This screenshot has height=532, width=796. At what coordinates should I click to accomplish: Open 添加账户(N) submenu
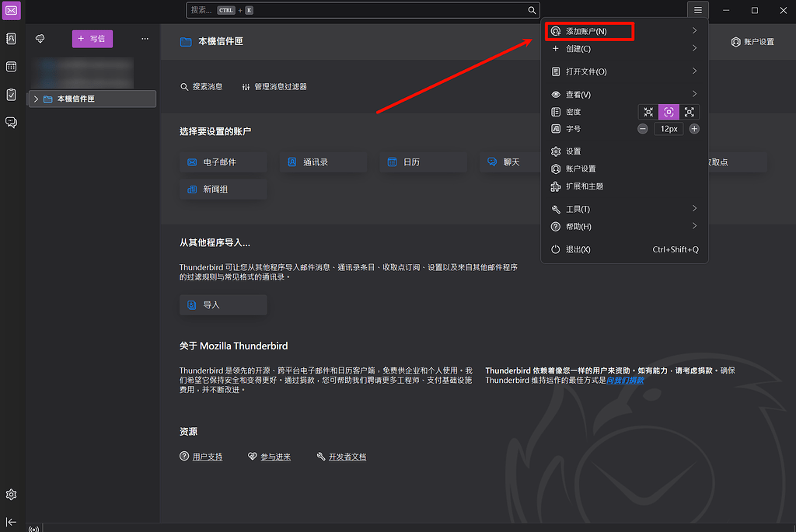(624, 31)
